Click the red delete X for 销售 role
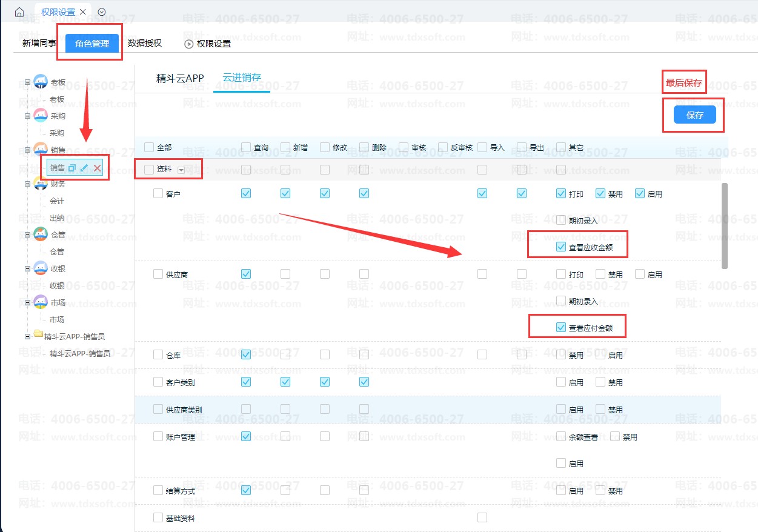 tap(97, 168)
